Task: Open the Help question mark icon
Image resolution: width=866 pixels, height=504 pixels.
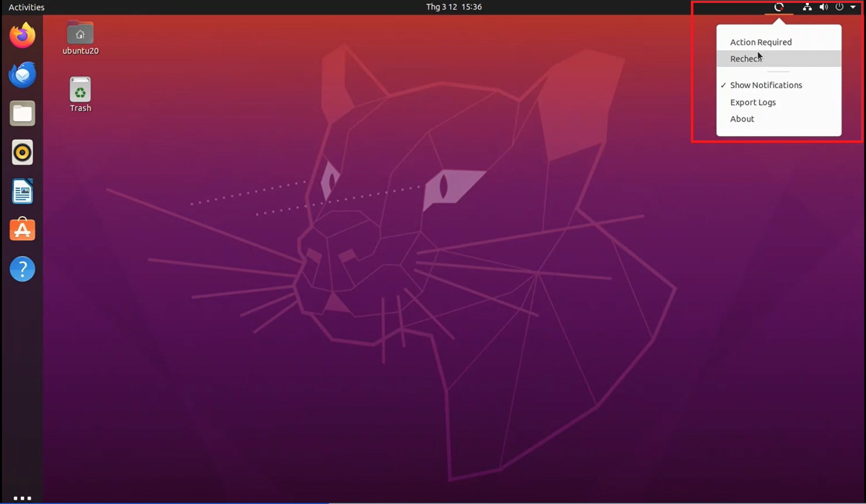Action: coord(22,269)
